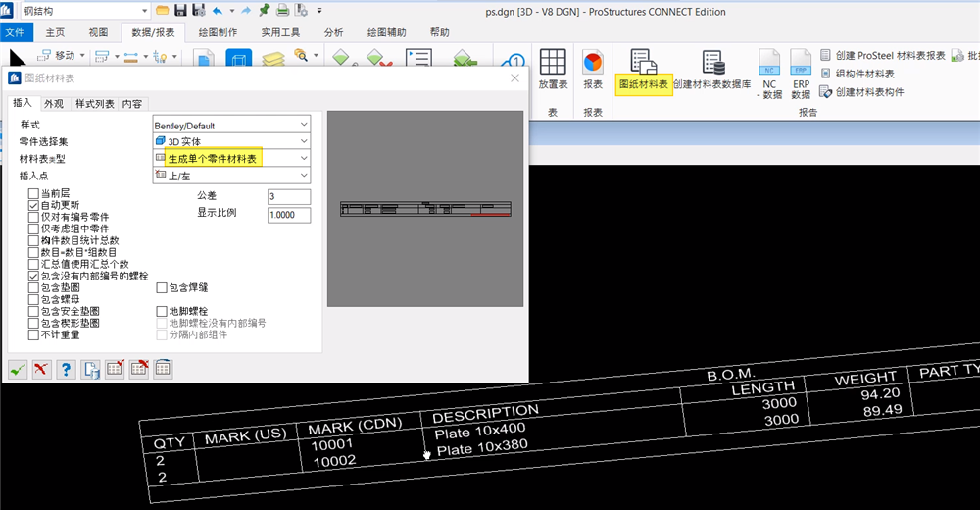Click the 'Plate 10x400' table cell

click(x=480, y=432)
